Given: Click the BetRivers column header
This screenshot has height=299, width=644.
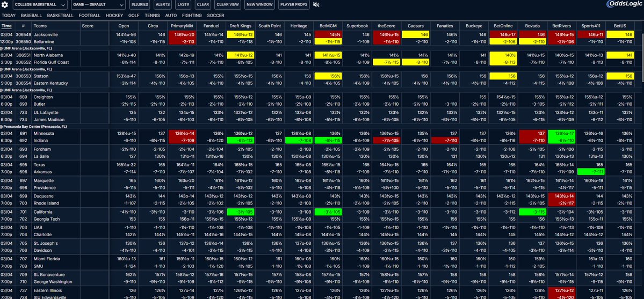Looking at the screenshot, I should pyautogui.click(x=561, y=26).
